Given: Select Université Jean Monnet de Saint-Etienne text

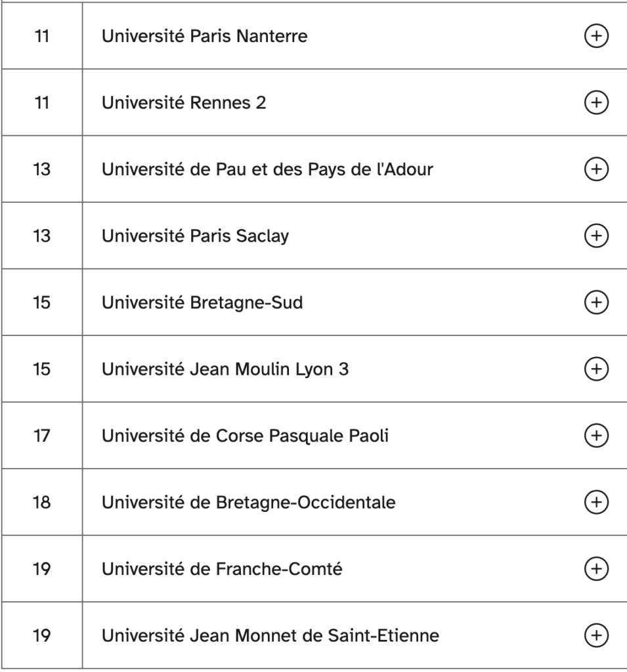Looking at the screenshot, I should (270, 635).
